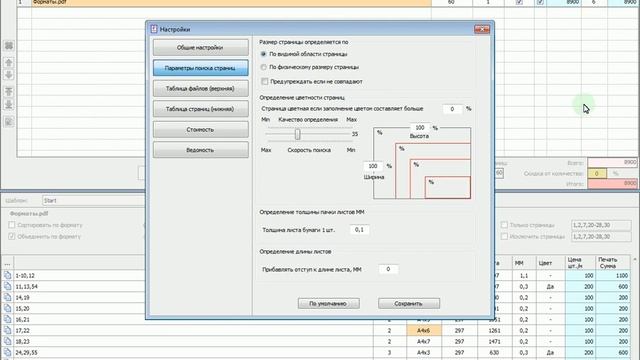Screen dimensions: 640x360
Task: Click the 630 value cell in row 24,29,55
Action: (x=495, y=352)
